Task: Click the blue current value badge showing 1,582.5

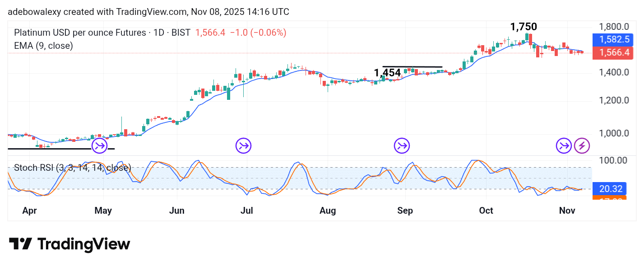Action: tap(612, 40)
